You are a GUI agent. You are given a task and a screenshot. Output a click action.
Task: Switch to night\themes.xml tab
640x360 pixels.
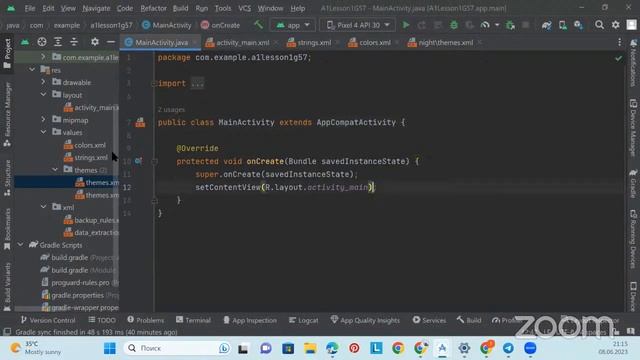(445, 42)
